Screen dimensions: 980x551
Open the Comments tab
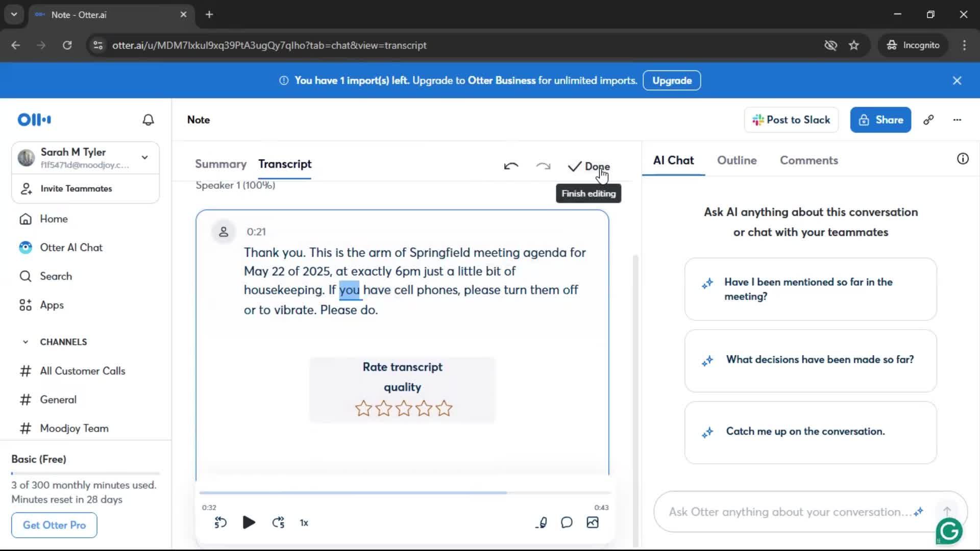coord(808,160)
